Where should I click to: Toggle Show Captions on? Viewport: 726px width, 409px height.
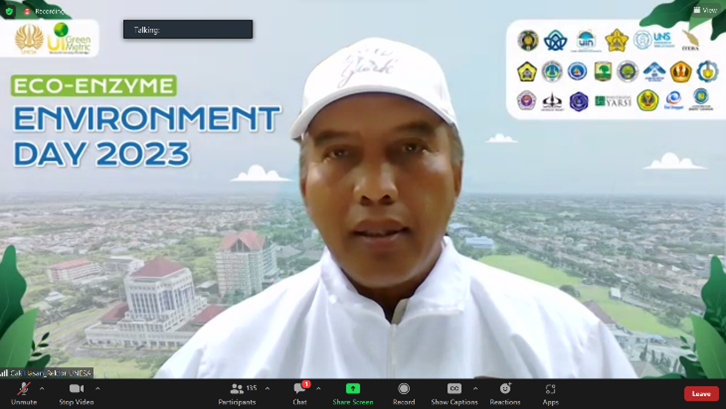coord(454,391)
